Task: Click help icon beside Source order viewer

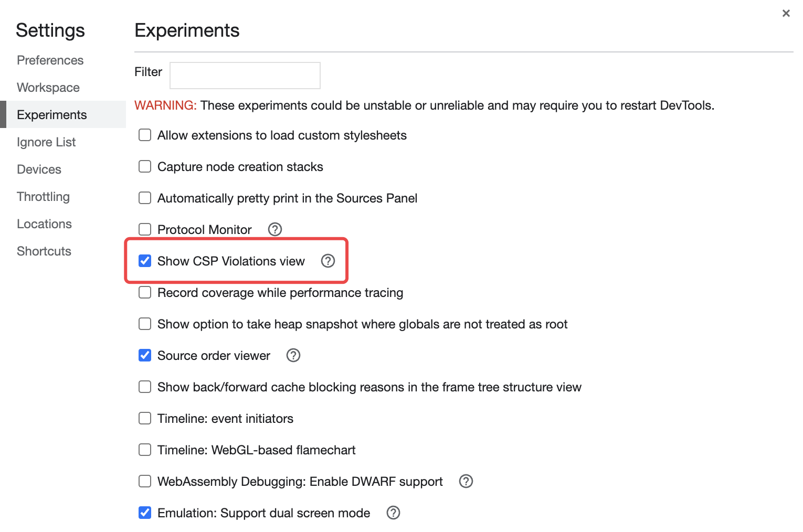Action: click(293, 355)
